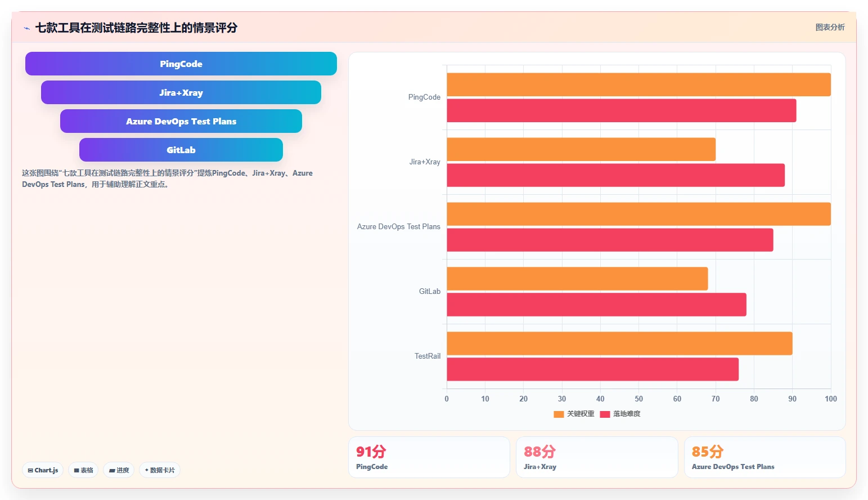Click the Jira+Xray axis label

tap(425, 162)
